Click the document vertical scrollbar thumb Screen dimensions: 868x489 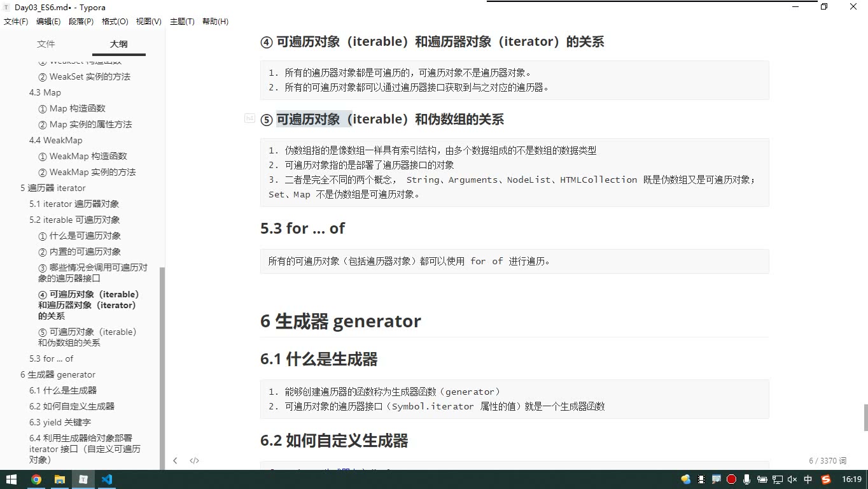click(865, 418)
